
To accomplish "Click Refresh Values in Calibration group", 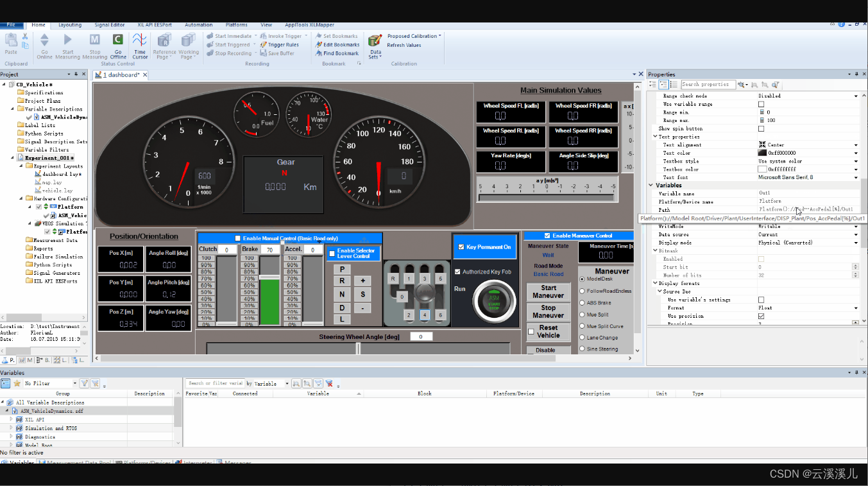I will pyautogui.click(x=404, y=45).
